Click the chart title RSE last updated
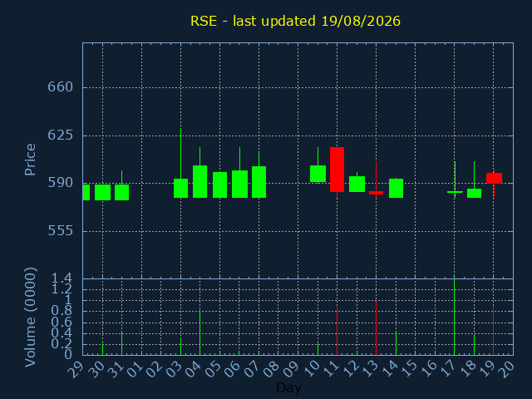 [x=295, y=21]
